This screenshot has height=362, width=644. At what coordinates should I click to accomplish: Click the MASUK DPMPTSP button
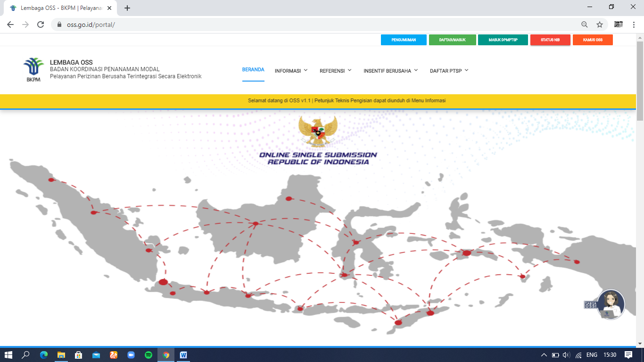(x=503, y=40)
